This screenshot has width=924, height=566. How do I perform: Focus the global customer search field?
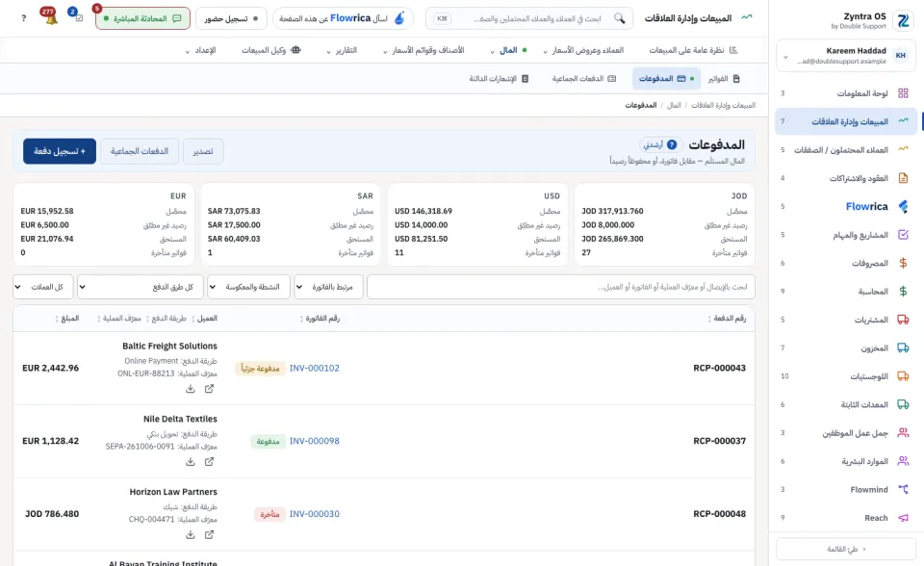click(x=529, y=18)
